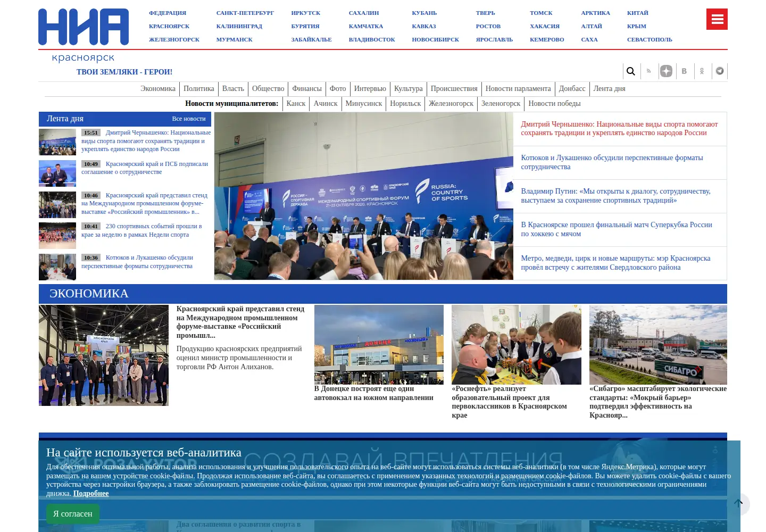Open headline about Путин and sports traditions
Image resolution: width=766 pixels, height=532 pixels.
615,196
